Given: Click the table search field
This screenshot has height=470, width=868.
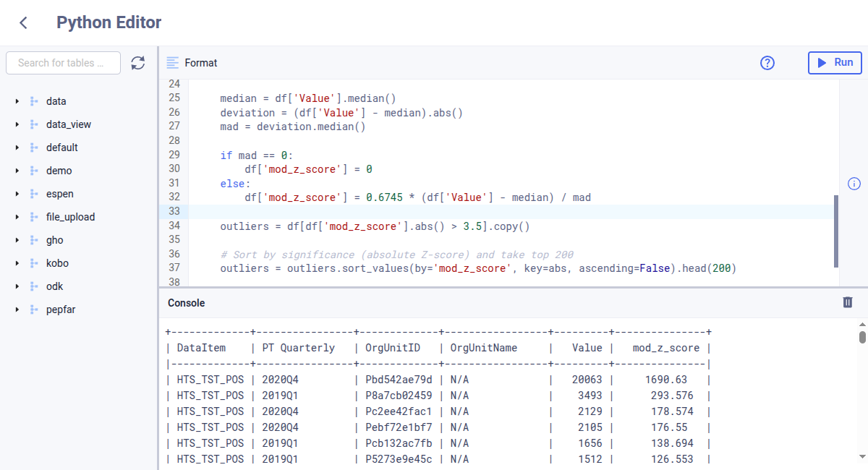Looking at the screenshot, I should [x=63, y=63].
